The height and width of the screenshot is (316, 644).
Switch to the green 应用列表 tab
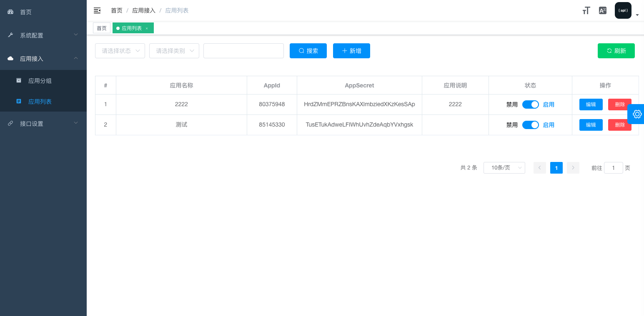[133, 28]
